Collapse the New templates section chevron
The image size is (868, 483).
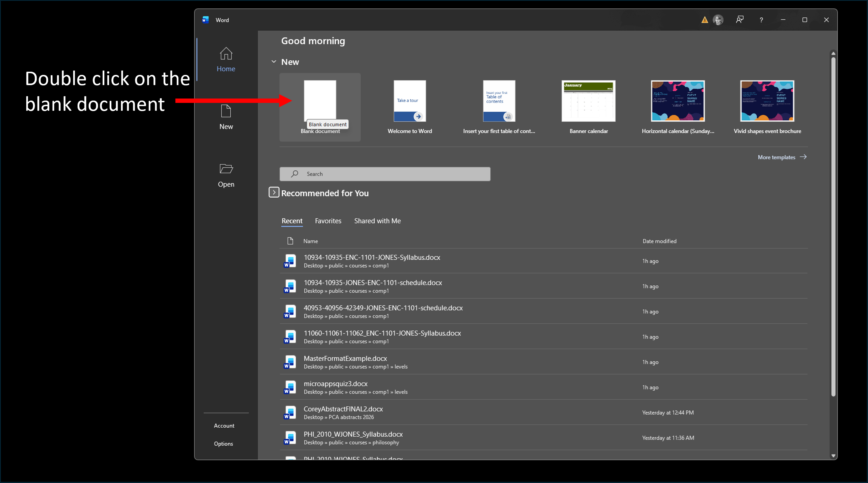click(x=273, y=62)
